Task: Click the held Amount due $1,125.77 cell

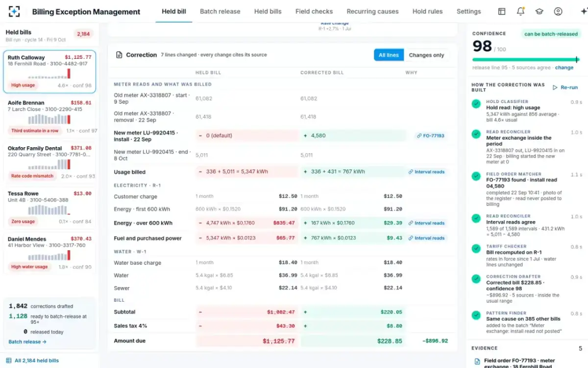Action: click(x=246, y=341)
